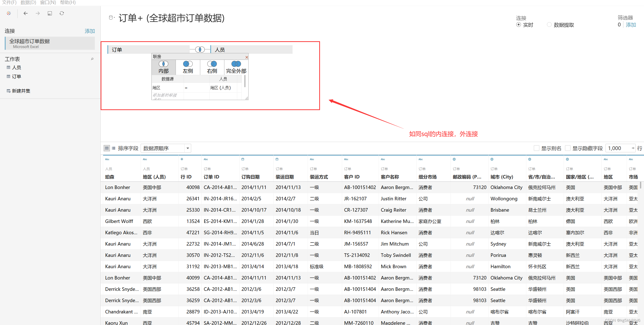Viewport: 644px width, 325px height.
Task: Open the data source cylinder icon menu
Action: click(111, 18)
